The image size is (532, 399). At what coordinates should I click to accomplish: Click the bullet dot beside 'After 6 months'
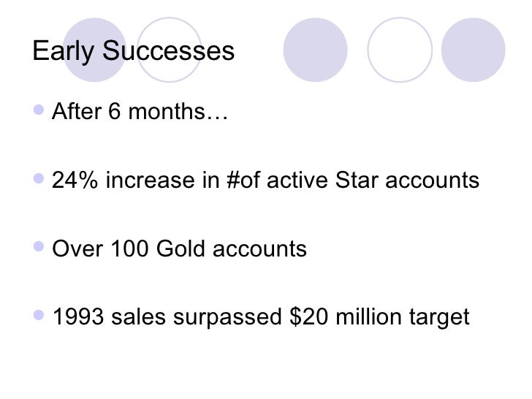(x=39, y=110)
